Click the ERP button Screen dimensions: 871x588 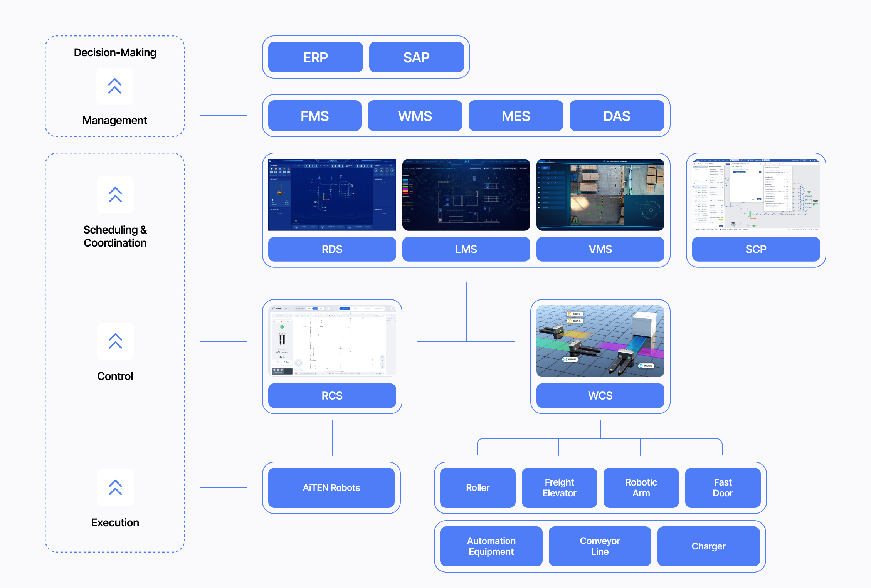(x=315, y=57)
